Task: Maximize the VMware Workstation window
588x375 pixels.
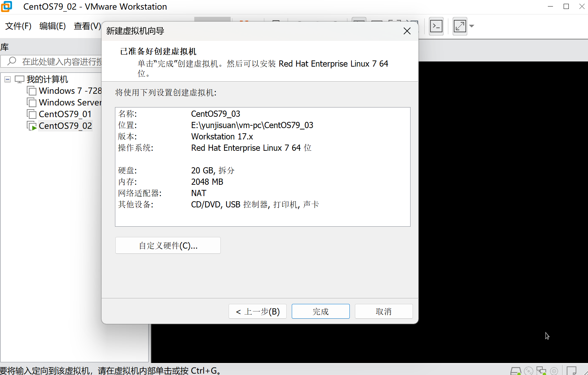Action: [x=566, y=7]
